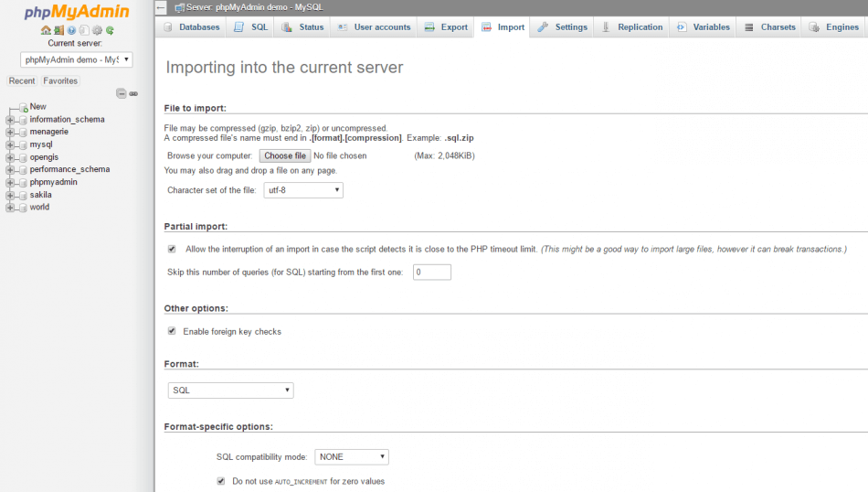The height and width of the screenshot is (492, 868).
Task: Switch to the Databases tab
Action: (x=192, y=27)
